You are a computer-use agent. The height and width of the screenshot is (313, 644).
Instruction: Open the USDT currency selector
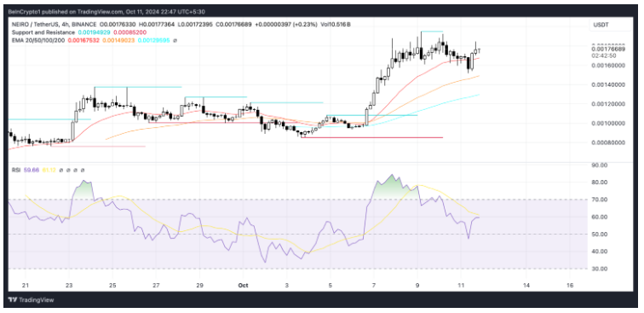point(610,25)
